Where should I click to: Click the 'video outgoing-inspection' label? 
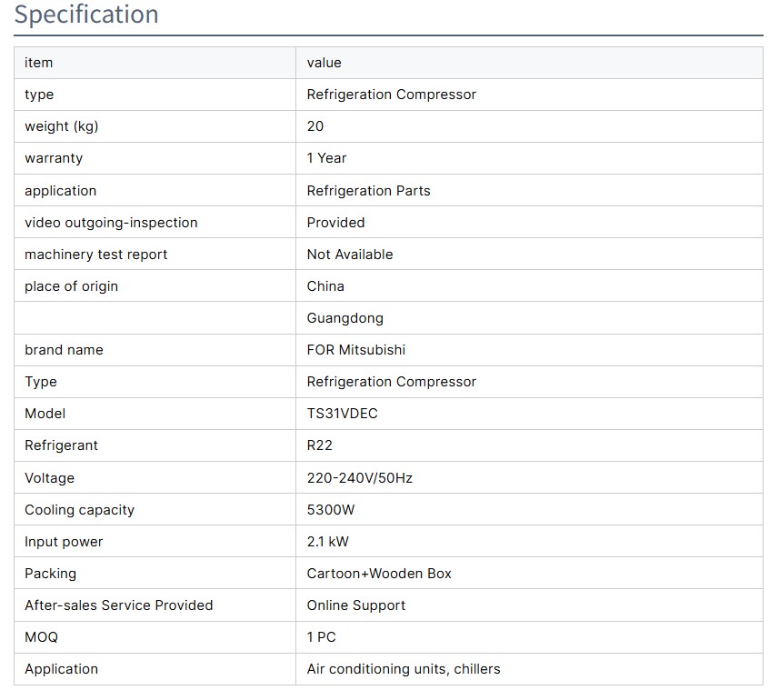(x=111, y=223)
